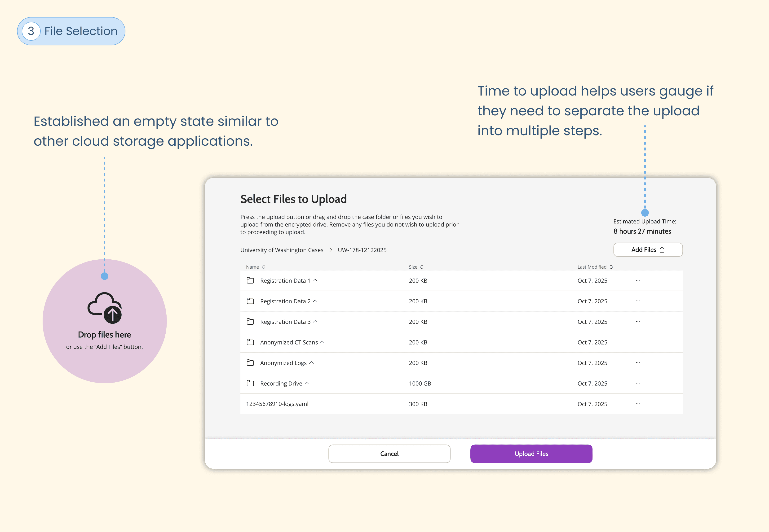The height and width of the screenshot is (532, 769).
Task: Open the folder icon beside Registration Data 1
Action: (x=250, y=280)
